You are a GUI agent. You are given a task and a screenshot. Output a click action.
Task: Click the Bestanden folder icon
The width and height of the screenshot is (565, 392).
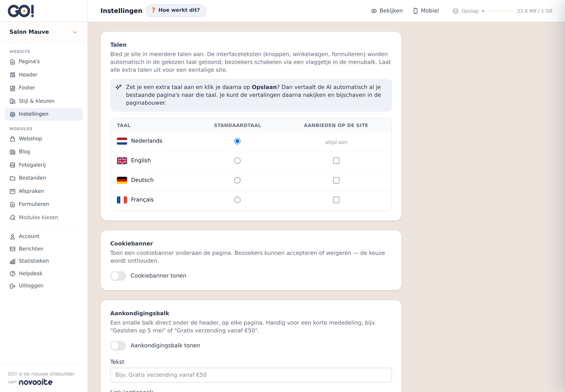coord(12,178)
